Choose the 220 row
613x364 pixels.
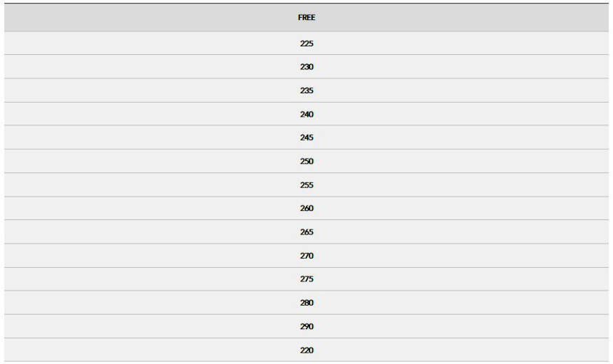[306, 350]
